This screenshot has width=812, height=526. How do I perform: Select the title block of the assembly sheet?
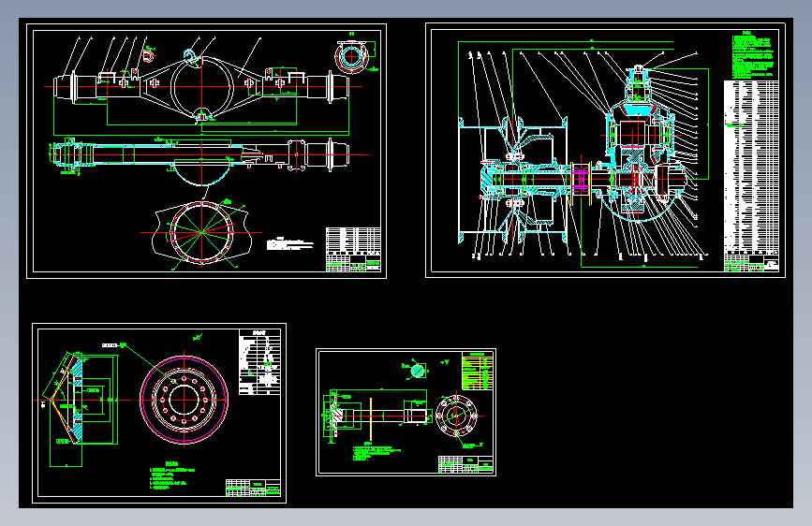click(x=751, y=261)
